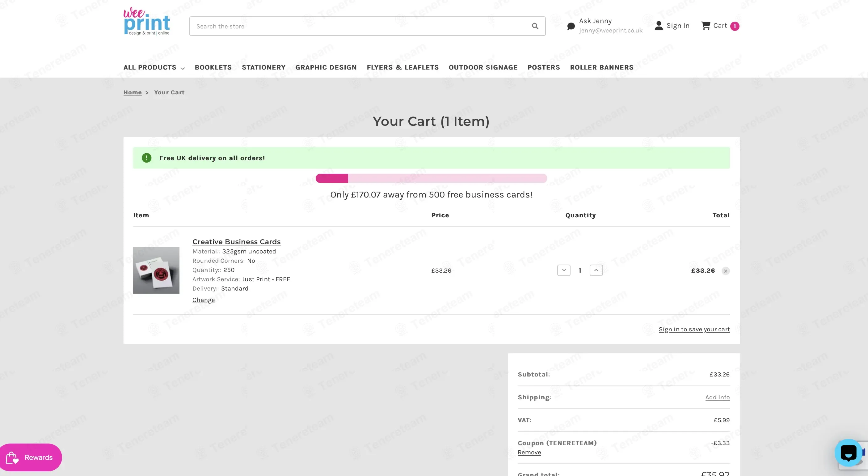The width and height of the screenshot is (868, 476).
Task: Expand the All Products dropdown menu
Action: (154, 67)
